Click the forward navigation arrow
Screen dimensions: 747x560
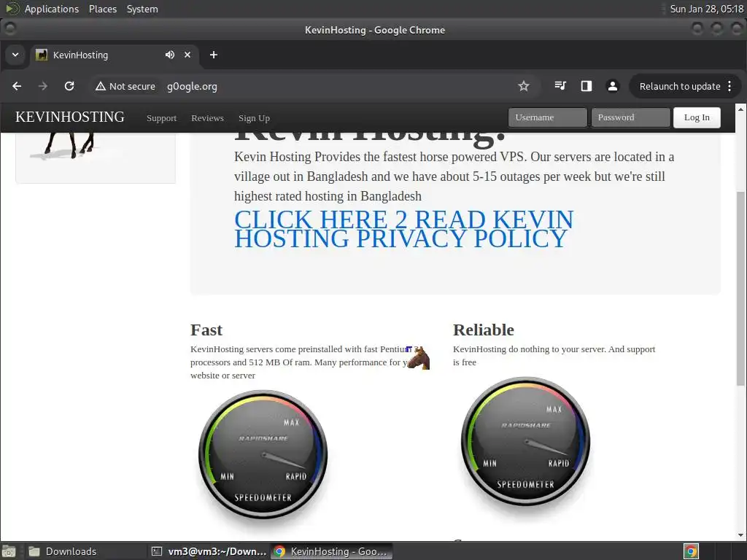[43, 86]
